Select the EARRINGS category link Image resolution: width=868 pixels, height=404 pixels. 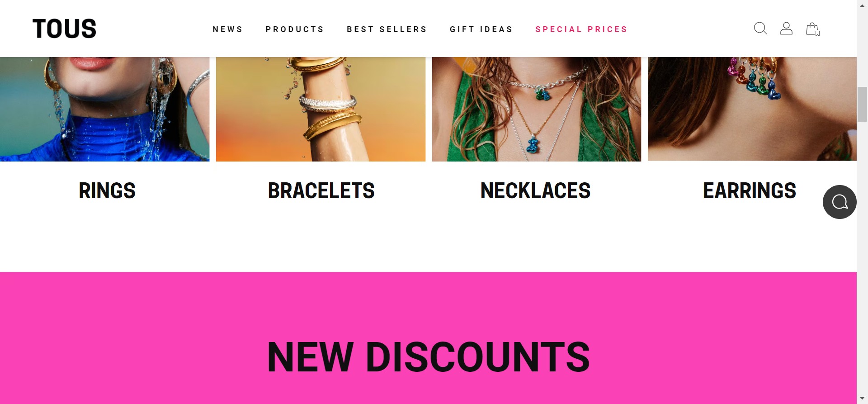pyautogui.click(x=750, y=190)
